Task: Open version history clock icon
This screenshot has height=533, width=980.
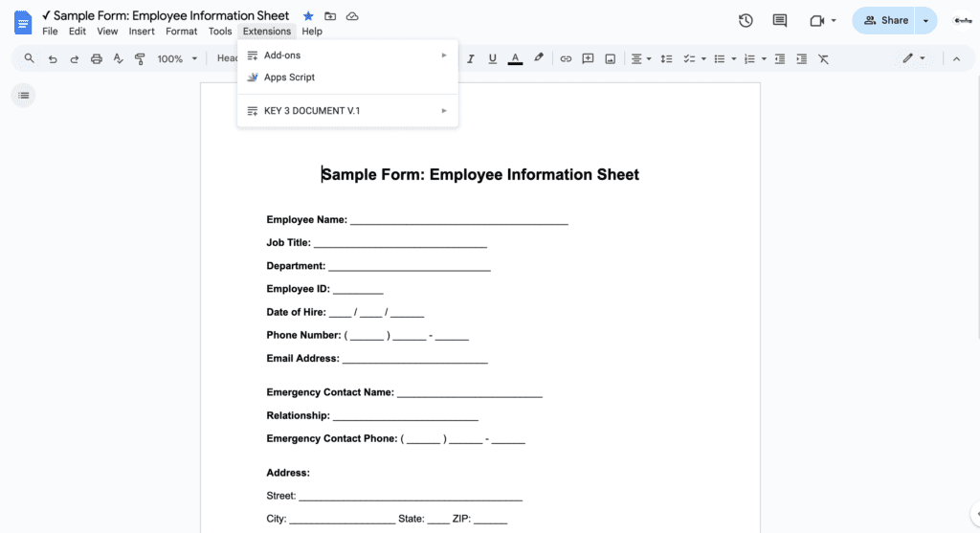Action: [746, 21]
